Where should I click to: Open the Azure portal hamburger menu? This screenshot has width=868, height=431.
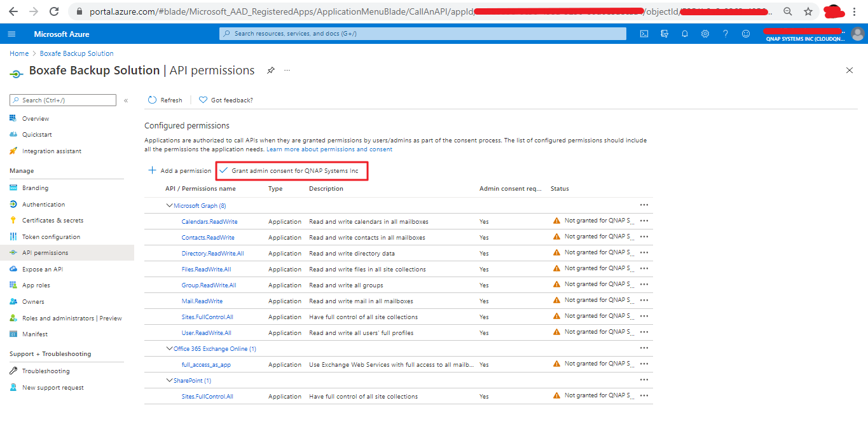tap(11, 34)
